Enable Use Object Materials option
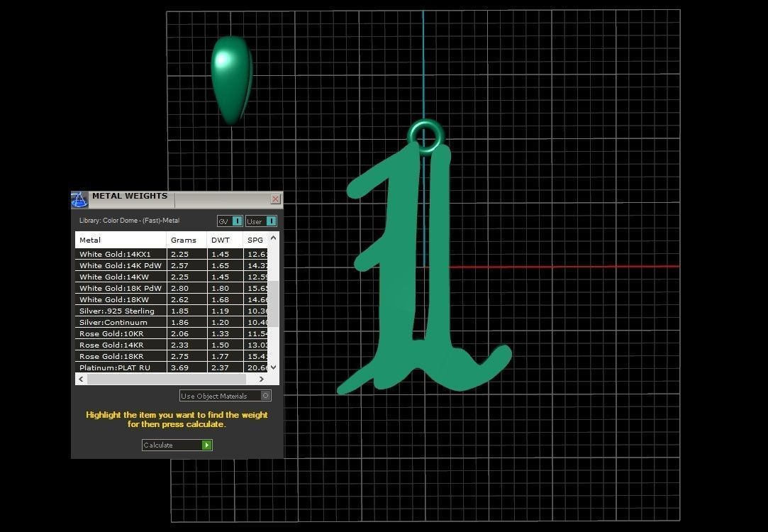The width and height of the screenshot is (768, 532). tap(226, 396)
